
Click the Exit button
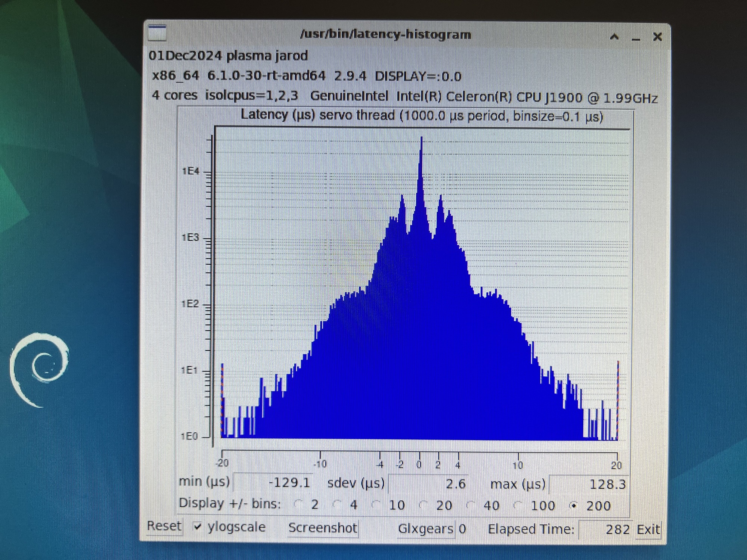[x=648, y=529]
